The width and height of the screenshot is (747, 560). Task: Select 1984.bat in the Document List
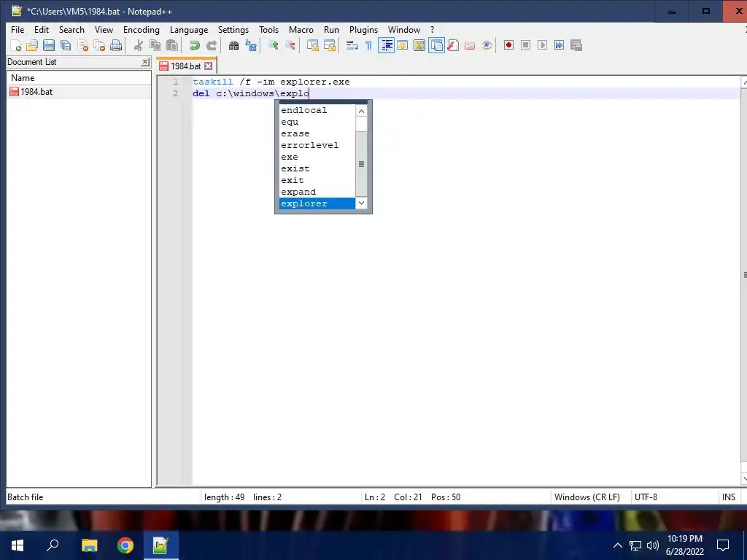pyautogui.click(x=79, y=92)
